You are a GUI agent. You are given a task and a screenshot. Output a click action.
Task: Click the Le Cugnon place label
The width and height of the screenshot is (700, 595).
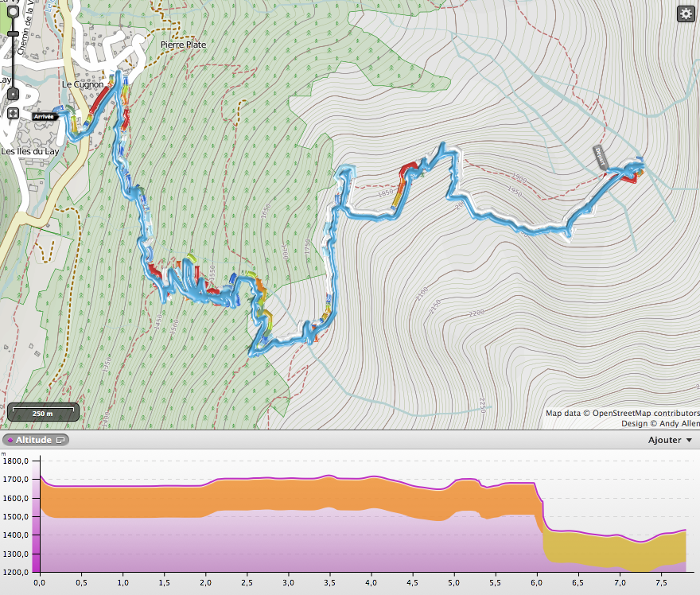point(83,84)
